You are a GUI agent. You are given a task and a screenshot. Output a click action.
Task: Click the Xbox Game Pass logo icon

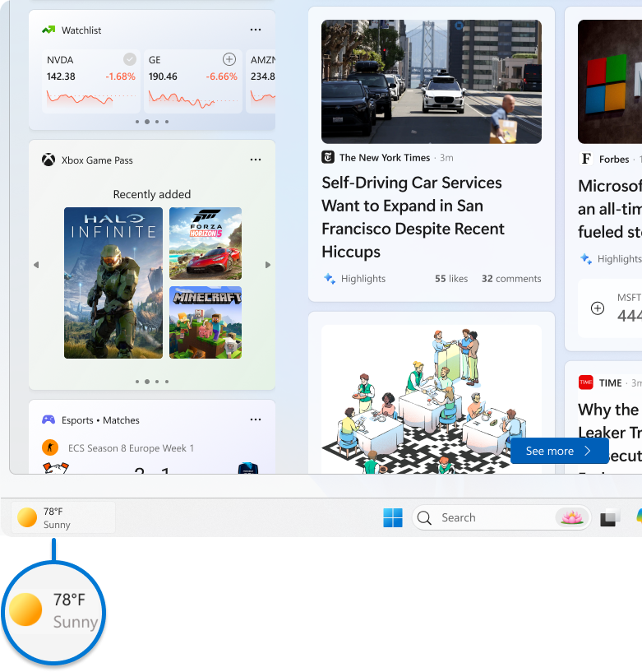(x=48, y=160)
